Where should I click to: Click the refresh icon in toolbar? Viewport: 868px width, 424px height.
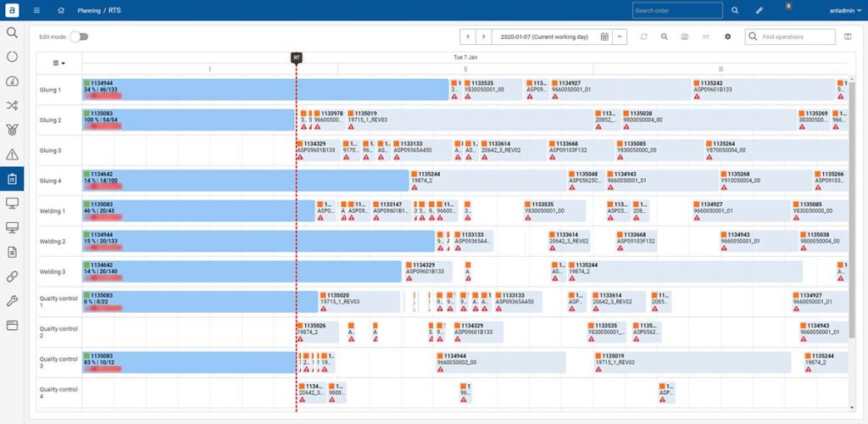pyautogui.click(x=644, y=36)
